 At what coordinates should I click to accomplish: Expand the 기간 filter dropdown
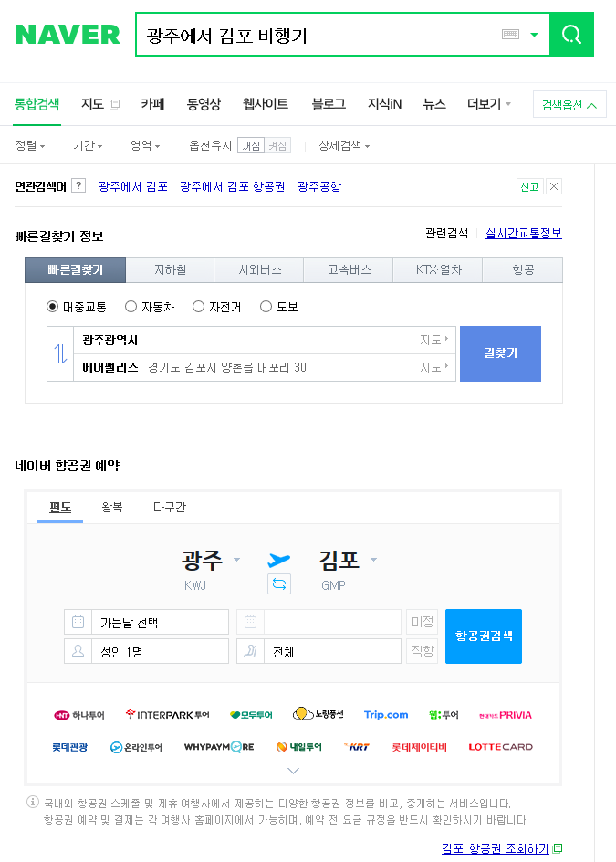point(88,146)
